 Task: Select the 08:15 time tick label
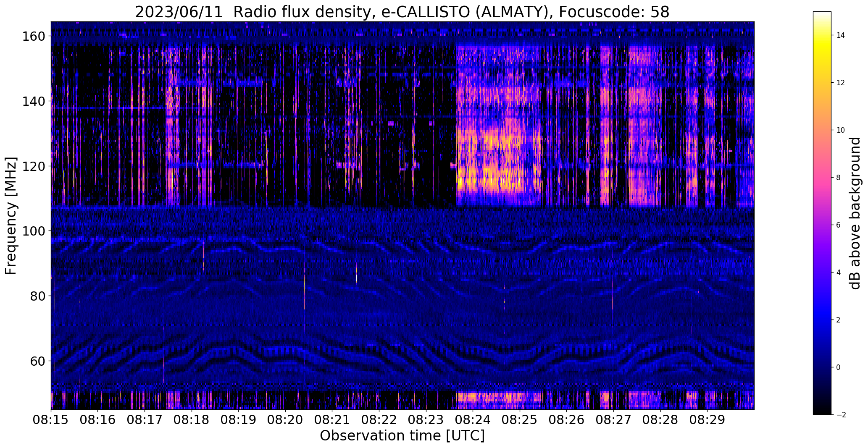coord(51,419)
